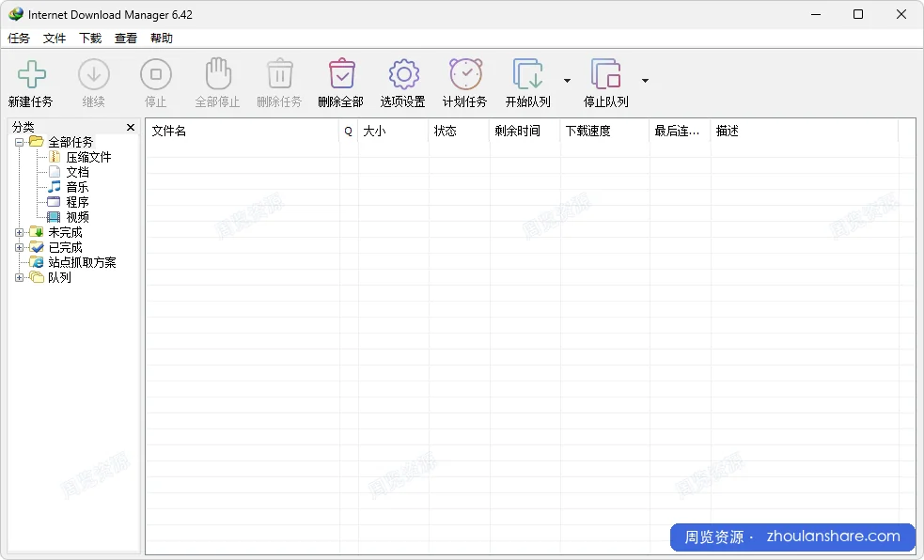The width and height of the screenshot is (924, 560).
Task: Select the 队列 folder
Action: pos(59,277)
